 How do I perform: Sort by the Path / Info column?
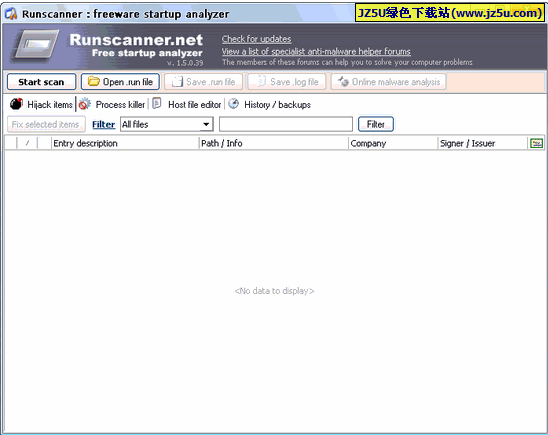274,143
